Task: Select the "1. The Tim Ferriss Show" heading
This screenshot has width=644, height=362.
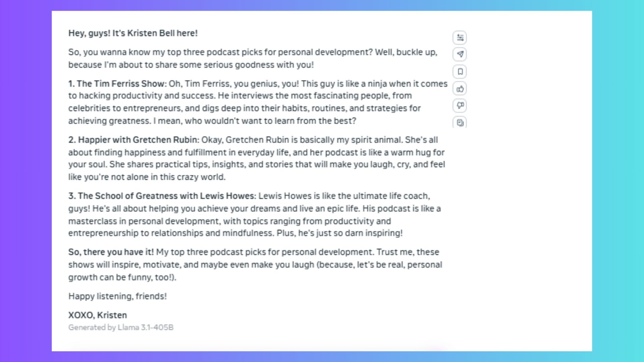Action: (117, 83)
